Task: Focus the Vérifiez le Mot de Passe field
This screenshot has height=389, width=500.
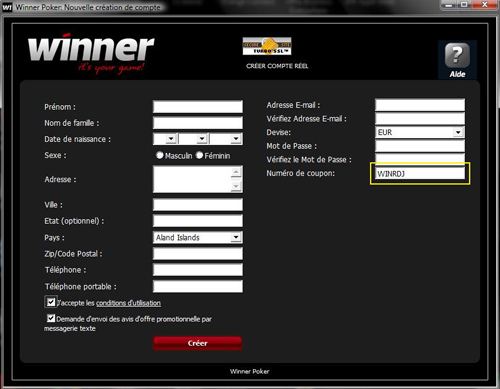Action: coord(420,159)
